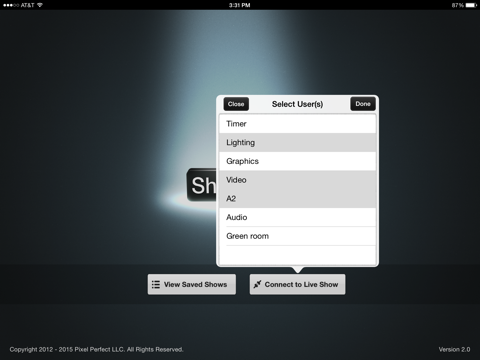Image resolution: width=480 pixels, height=360 pixels.
Task: Close the Select User(s) popover
Action: (236, 104)
